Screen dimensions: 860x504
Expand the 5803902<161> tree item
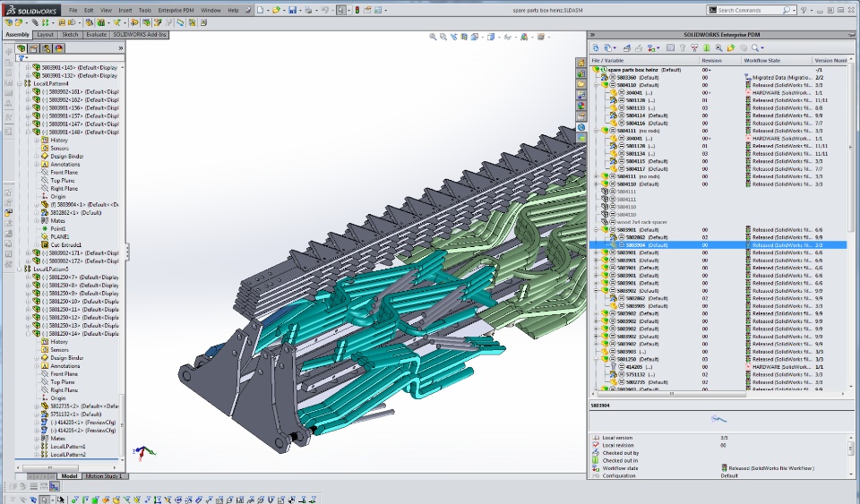pyautogui.click(x=28, y=92)
